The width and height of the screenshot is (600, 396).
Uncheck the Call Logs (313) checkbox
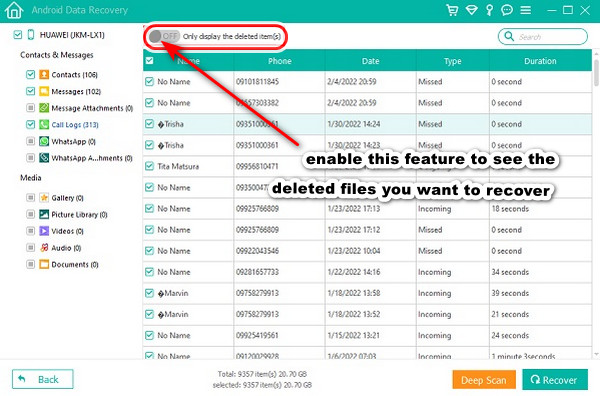(31, 124)
